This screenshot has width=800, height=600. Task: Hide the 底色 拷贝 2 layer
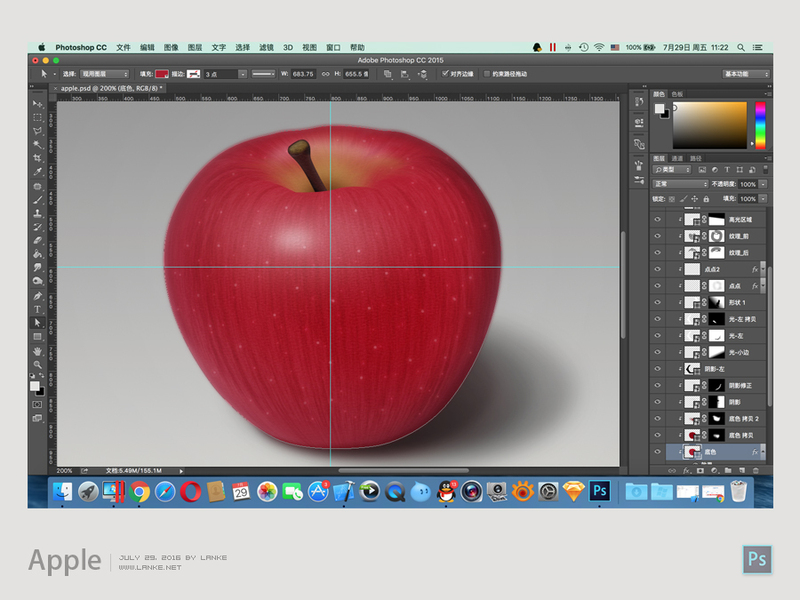tap(657, 418)
